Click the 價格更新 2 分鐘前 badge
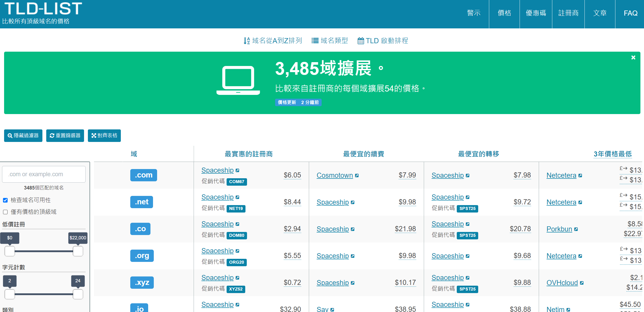 click(x=298, y=103)
